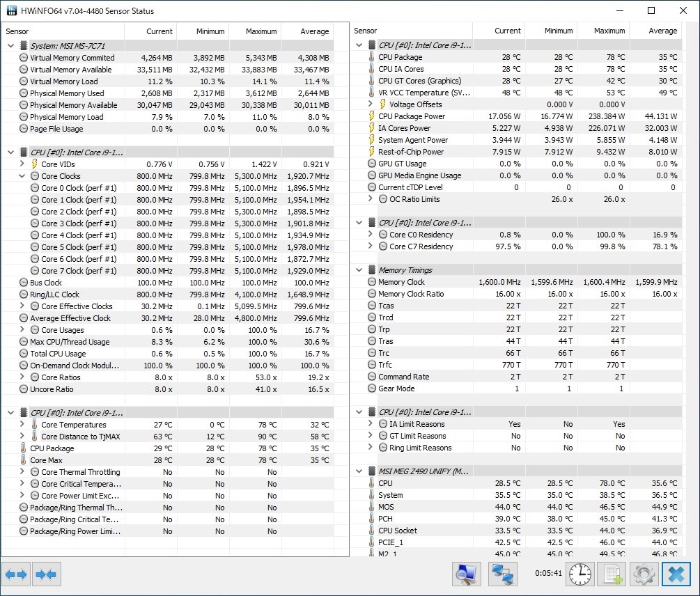Click left panel Maximum column header
The image size is (700, 596).
point(256,31)
